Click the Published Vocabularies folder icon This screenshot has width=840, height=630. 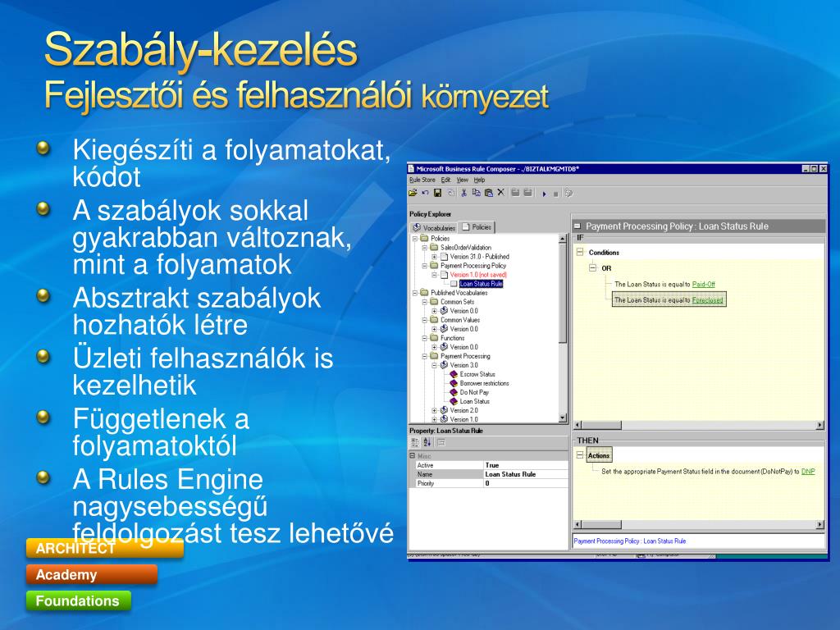click(424, 293)
